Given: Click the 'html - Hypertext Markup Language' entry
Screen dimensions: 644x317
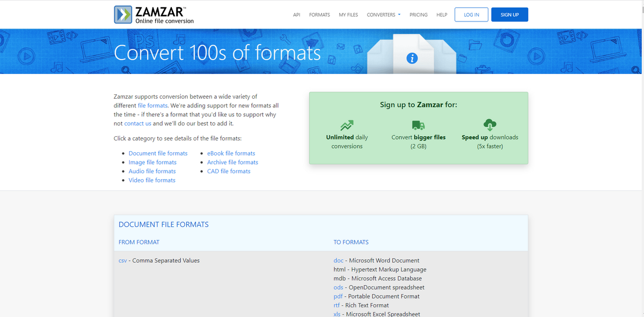Looking at the screenshot, I should coord(380,270).
